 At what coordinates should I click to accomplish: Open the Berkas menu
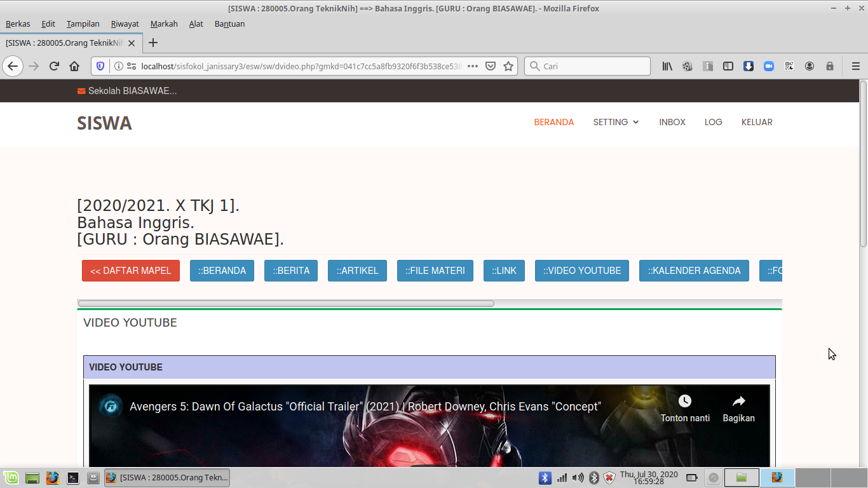pyautogui.click(x=18, y=24)
